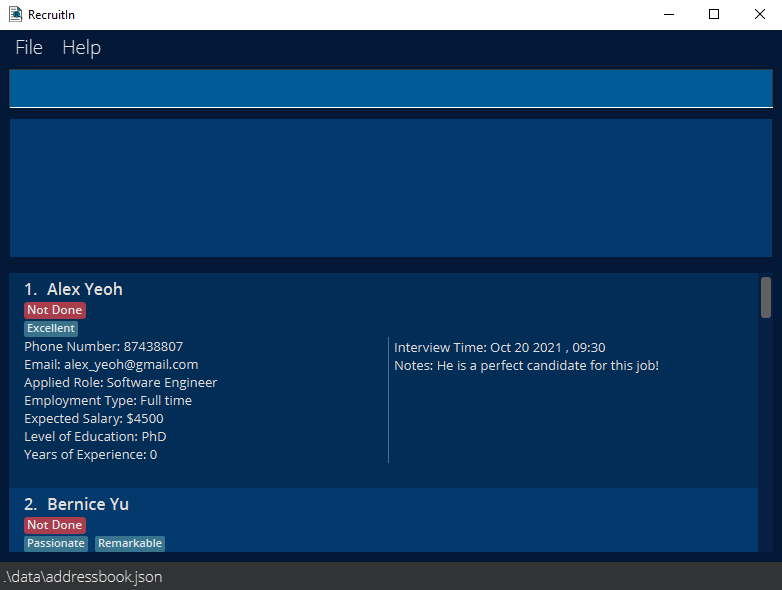The height and width of the screenshot is (590, 782).
Task: Click Level of Education: PhD
Action: tap(95, 436)
